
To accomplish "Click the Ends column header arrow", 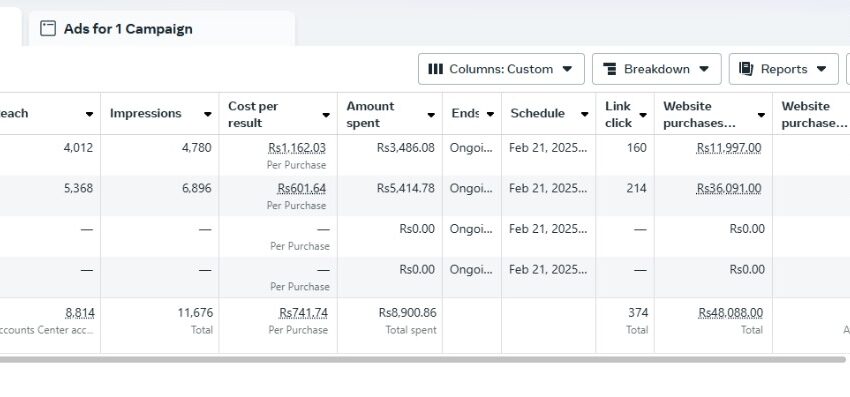I will (490, 114).
